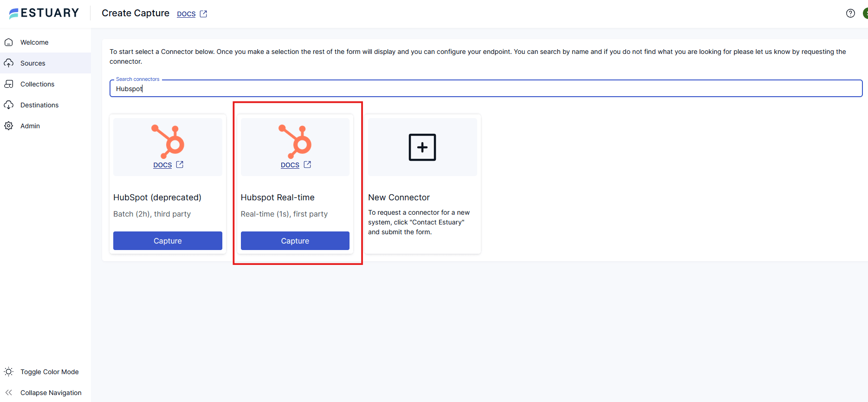Open Sources in sidebar
Viewport: 868px width, 402px height.
45,63
